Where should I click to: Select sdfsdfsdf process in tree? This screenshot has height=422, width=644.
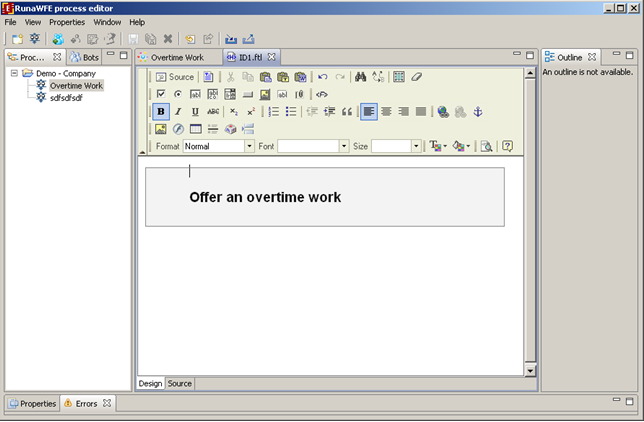(x=66, y=98)
